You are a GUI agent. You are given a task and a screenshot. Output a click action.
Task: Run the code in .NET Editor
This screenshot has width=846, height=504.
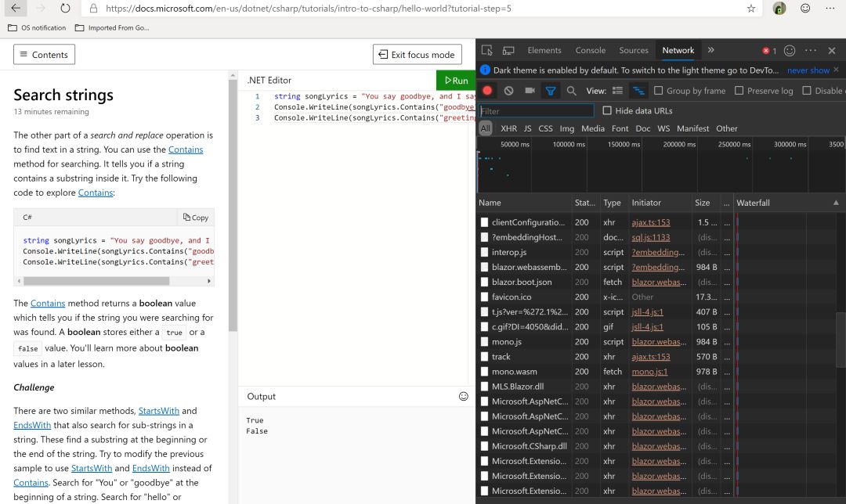point(456,81)
